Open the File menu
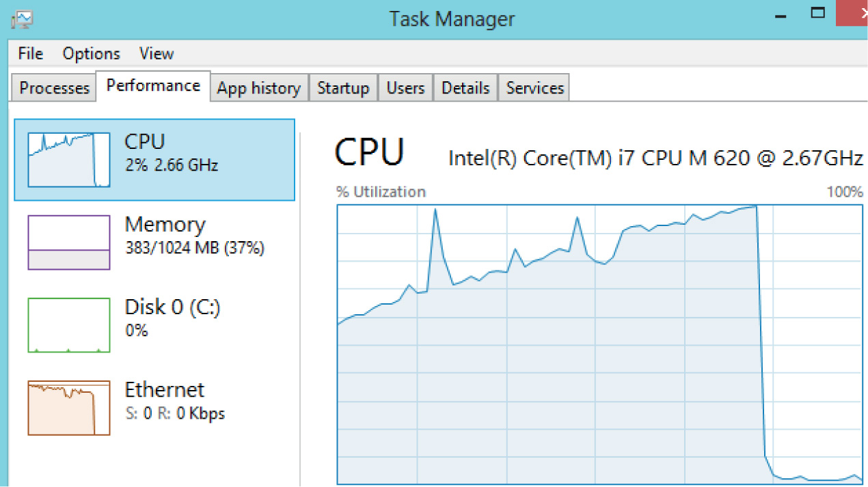This screenshot has width=868, height=487. [31, 54]
